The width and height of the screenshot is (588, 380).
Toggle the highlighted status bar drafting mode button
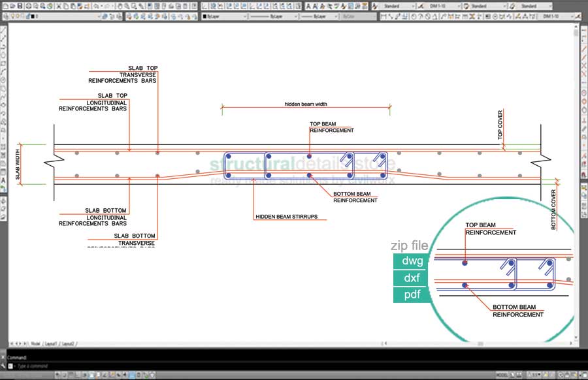coord(133,375)
